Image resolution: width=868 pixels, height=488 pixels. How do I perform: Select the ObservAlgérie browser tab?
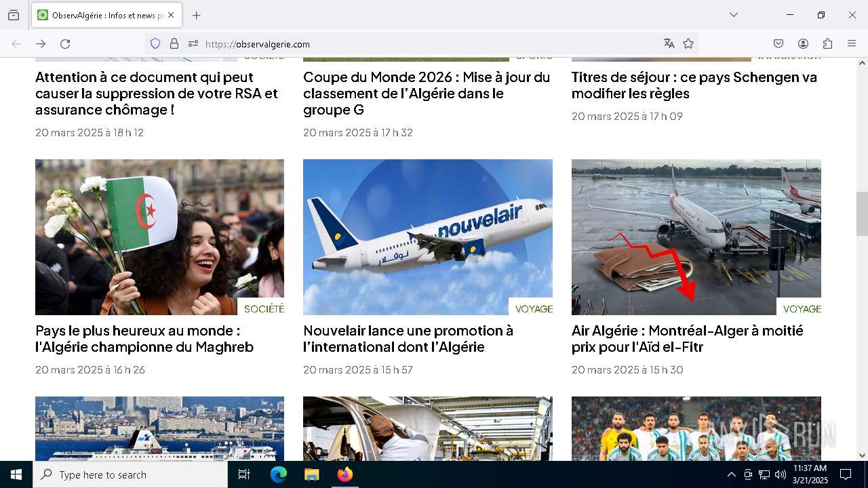[106, 15]
